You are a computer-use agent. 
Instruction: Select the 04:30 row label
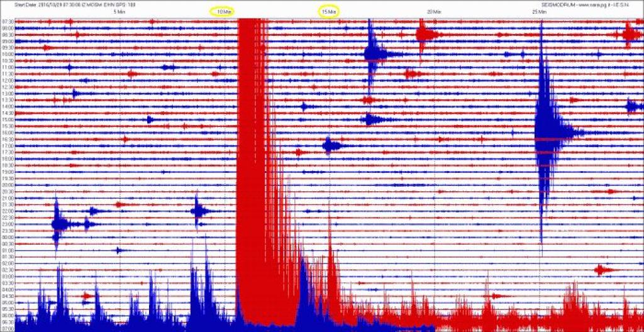point(8,296)
